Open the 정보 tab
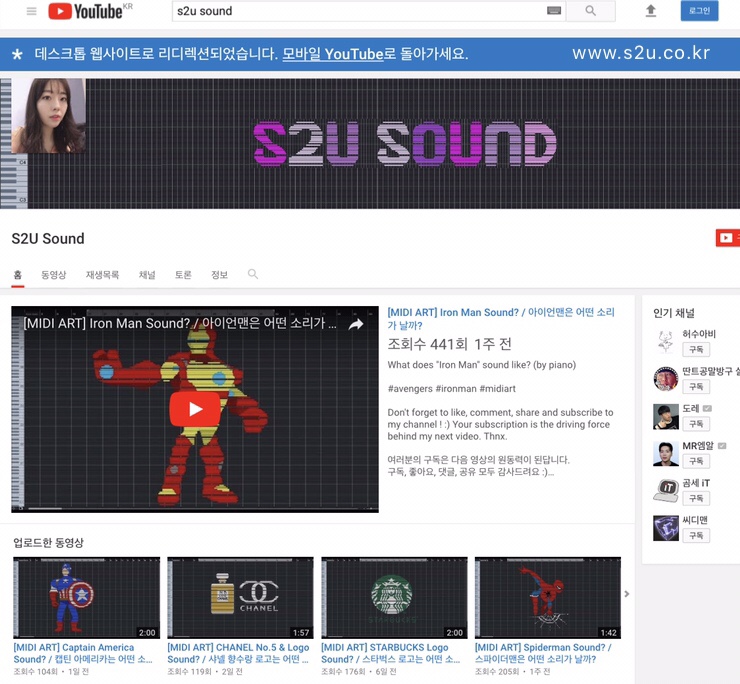Image resolution: width=740 pixels, height=684 pixels. click(219, 275)
